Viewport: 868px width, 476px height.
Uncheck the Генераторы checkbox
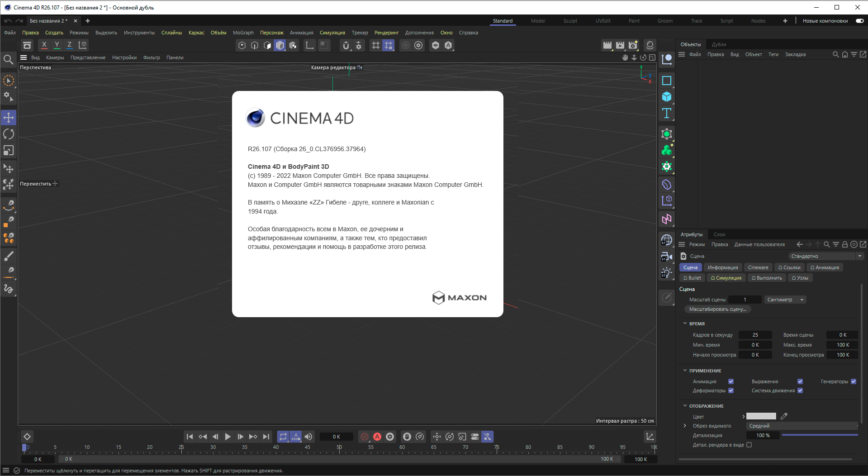(854, 381)
